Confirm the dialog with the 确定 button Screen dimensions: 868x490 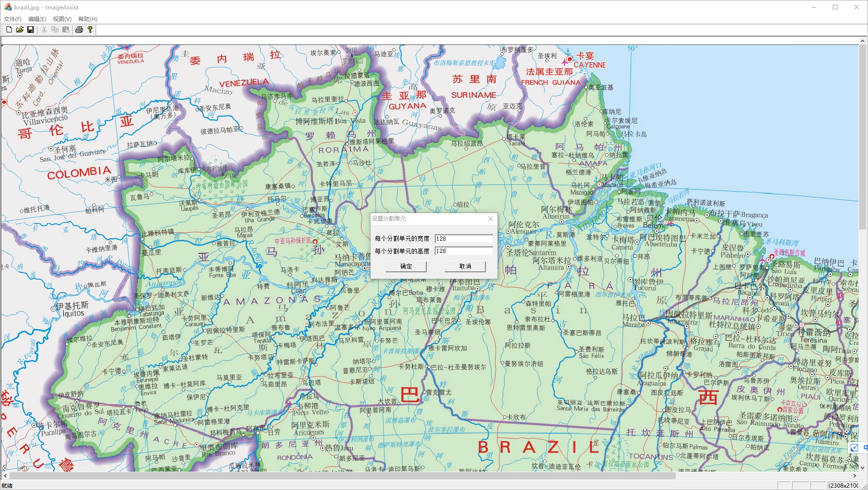pyautogui.click(x=406, y=267)
